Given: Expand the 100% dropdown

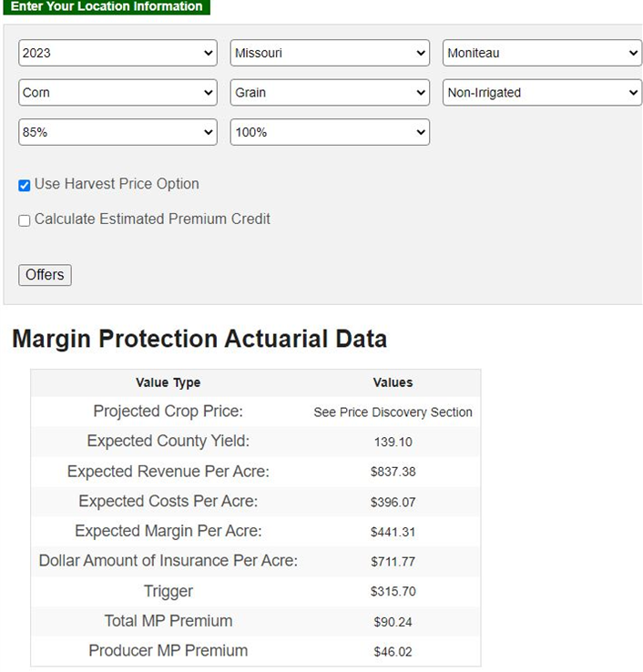Looking at the screenshot, I should [330, 132].
